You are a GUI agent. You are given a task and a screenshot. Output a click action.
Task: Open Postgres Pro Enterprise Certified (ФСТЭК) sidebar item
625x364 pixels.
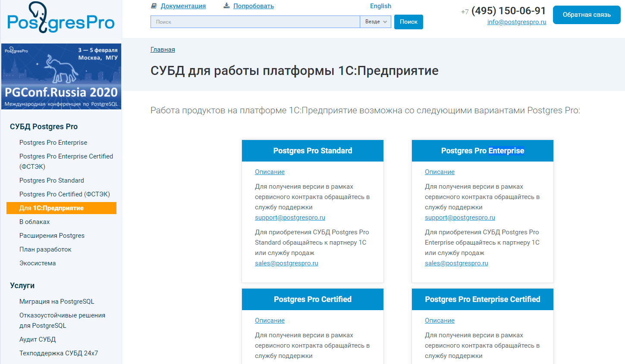point(66,162)
